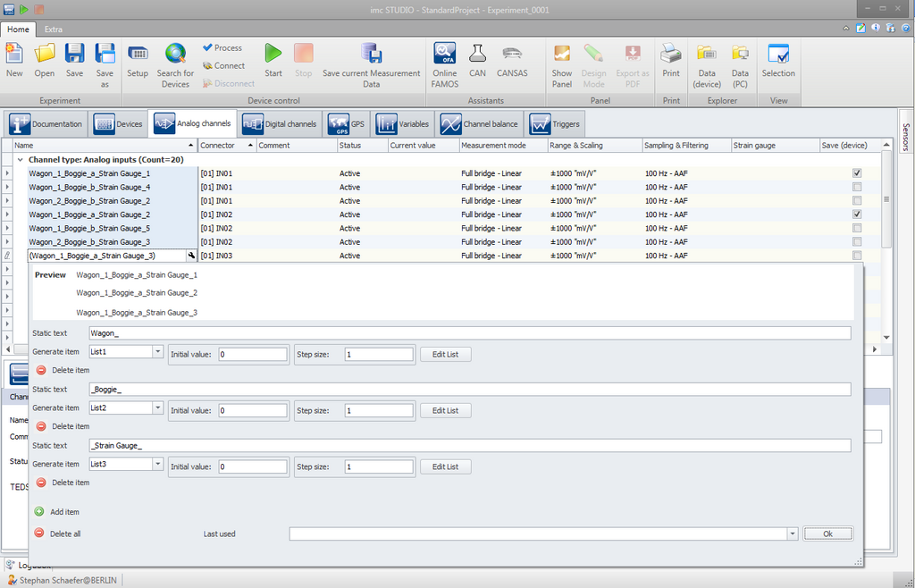This screenshot has height=588, width=915.
Task: Toggle Save for Wagon_1_Boggie_a_Strain Gauge_2
Action: (857, 214)
